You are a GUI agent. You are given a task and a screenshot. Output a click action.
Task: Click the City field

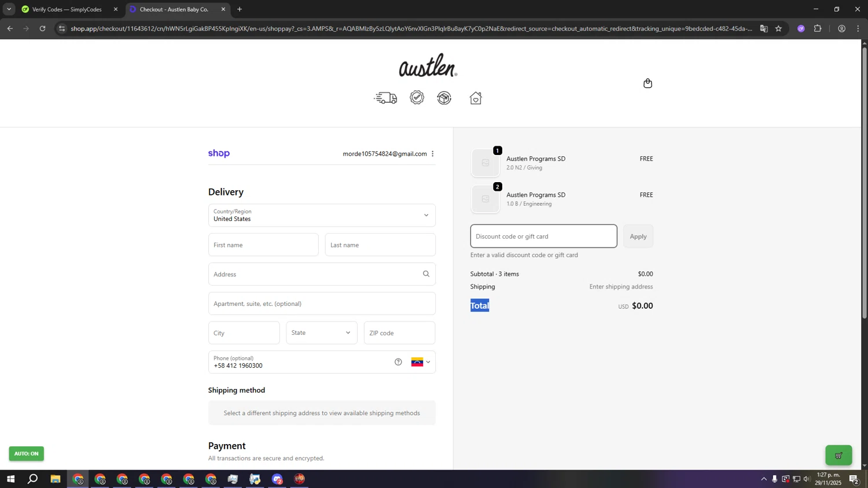244,333
